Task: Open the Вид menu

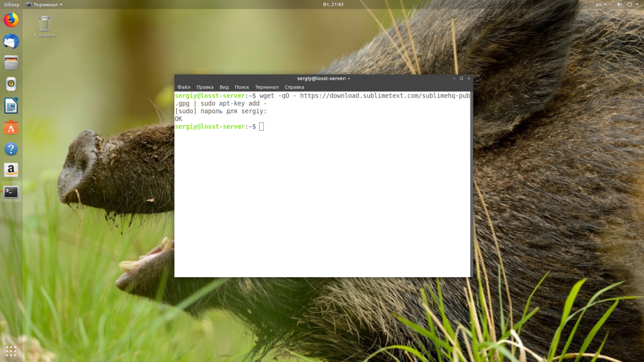Action: [x=224, y=87]
